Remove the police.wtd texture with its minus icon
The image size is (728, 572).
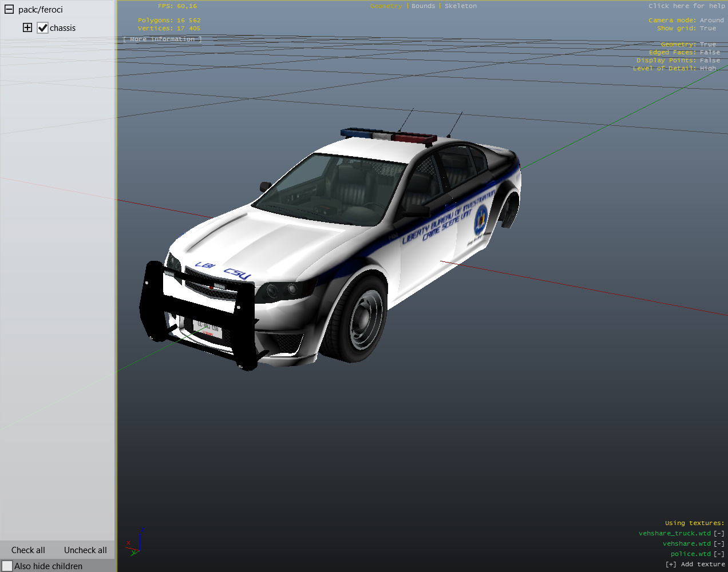(x=719, y=554)
